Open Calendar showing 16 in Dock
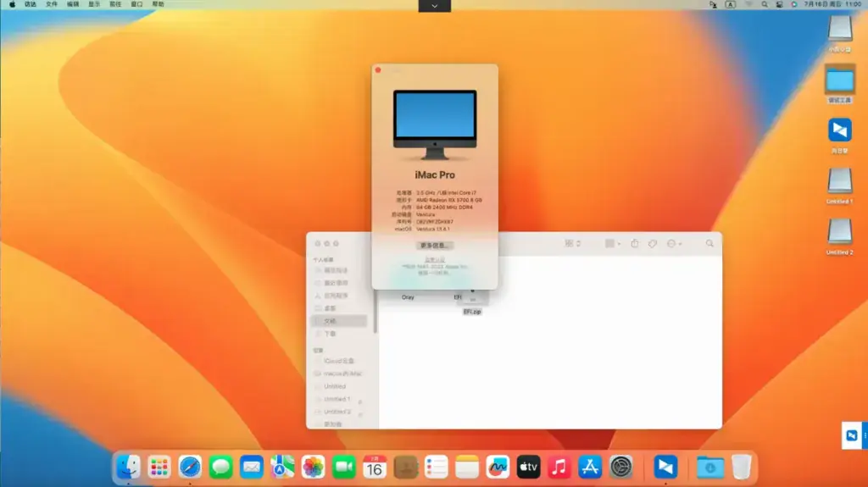Screen dimensions: 868x487 375,467
